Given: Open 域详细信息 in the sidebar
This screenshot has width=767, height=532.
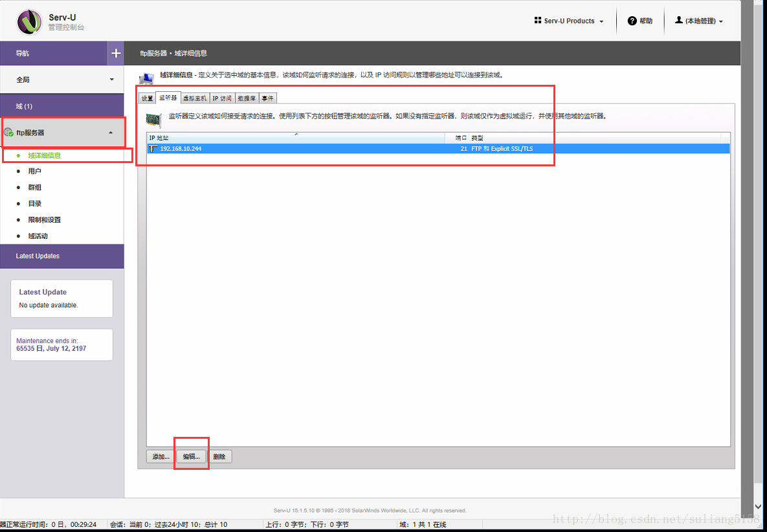Looking at the screenshot, I should [45, 155].
